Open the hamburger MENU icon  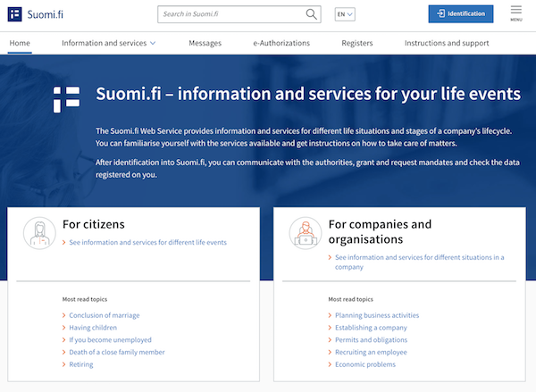pos(516,13)
